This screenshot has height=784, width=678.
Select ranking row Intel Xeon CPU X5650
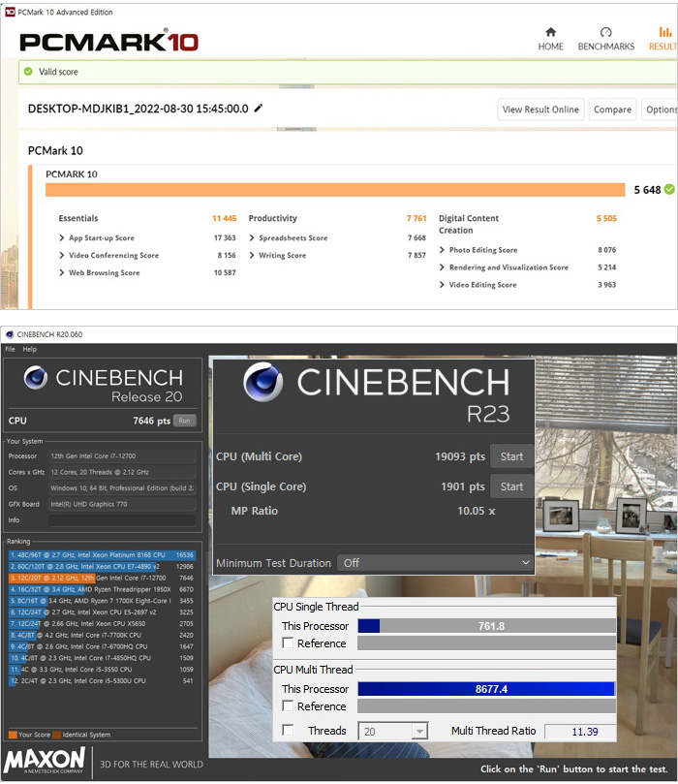click(x=102, y=623)
